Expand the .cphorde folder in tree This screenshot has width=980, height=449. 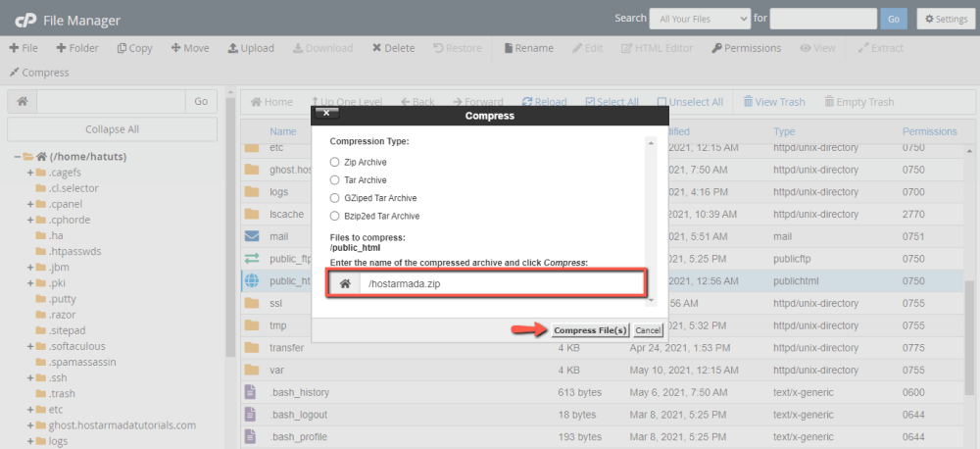(30, 220)
